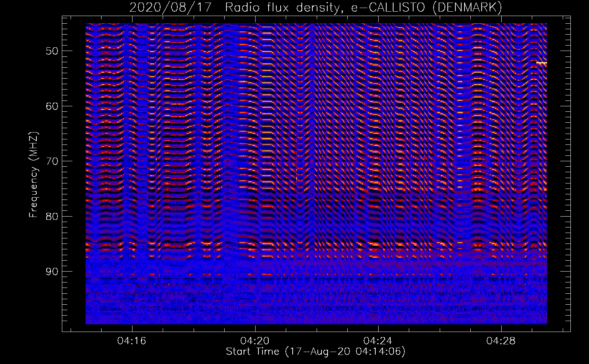
Task: Click the 04:16 time tick label
Action: click(x=132, y=341)
